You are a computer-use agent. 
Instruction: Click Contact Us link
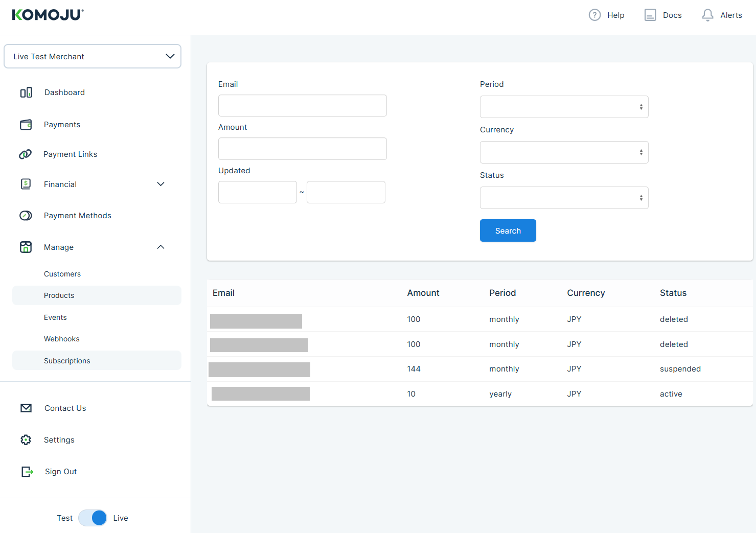(x=65, y=408)
